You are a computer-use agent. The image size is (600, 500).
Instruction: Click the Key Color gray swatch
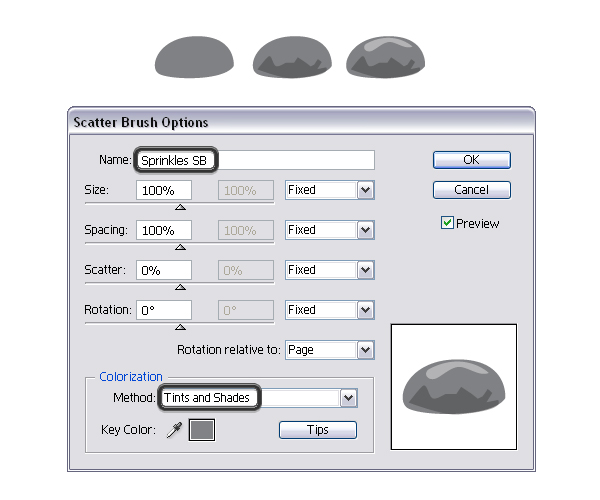click(x=202, y=430)
